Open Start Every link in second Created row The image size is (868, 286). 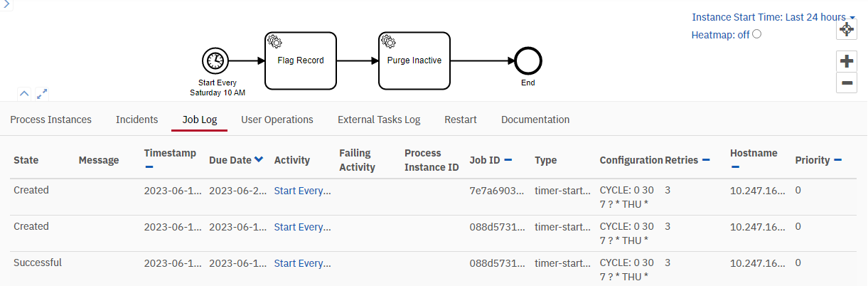pyautogui.click(x=303, y=227)
